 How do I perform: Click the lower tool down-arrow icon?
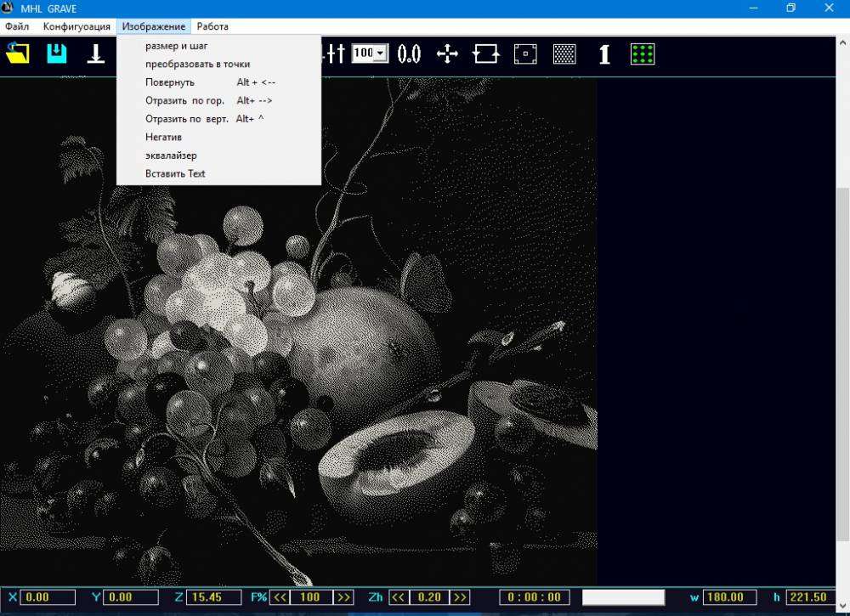click(x=97, y=54)
